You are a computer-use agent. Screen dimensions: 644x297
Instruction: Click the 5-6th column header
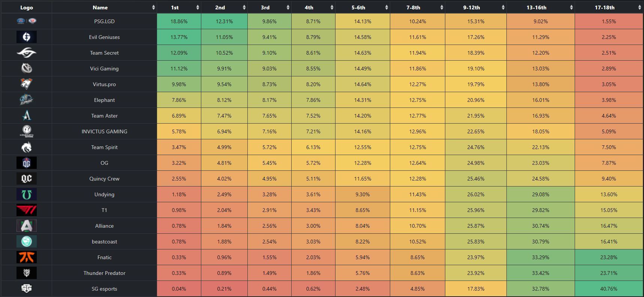point(358,7)
